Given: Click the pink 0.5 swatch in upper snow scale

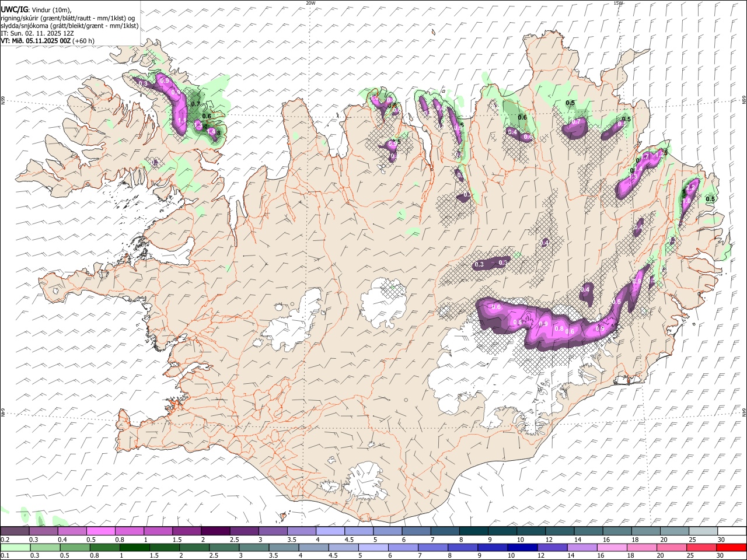Looking at the screenshot, I should (100, 531).
